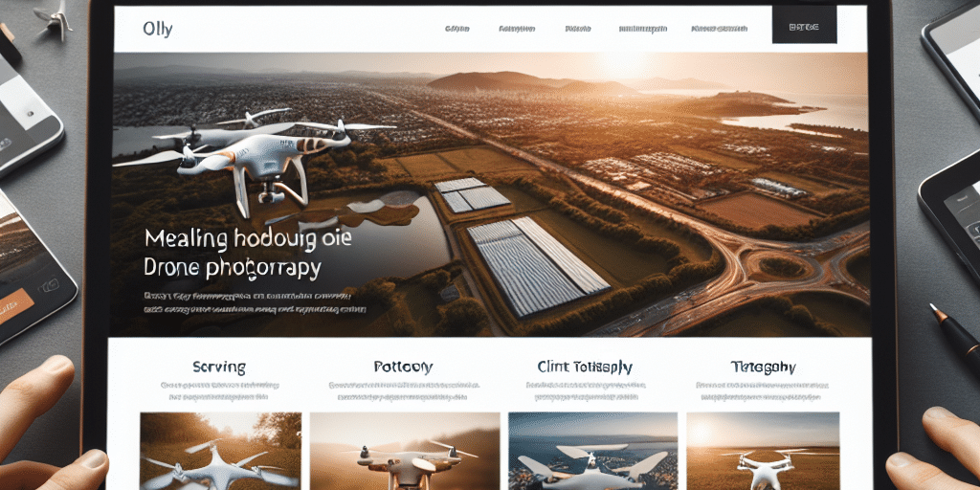Open the sunset field drone thumbnail on right
Screen dimensions: 980x490
(x=763, y=451)
